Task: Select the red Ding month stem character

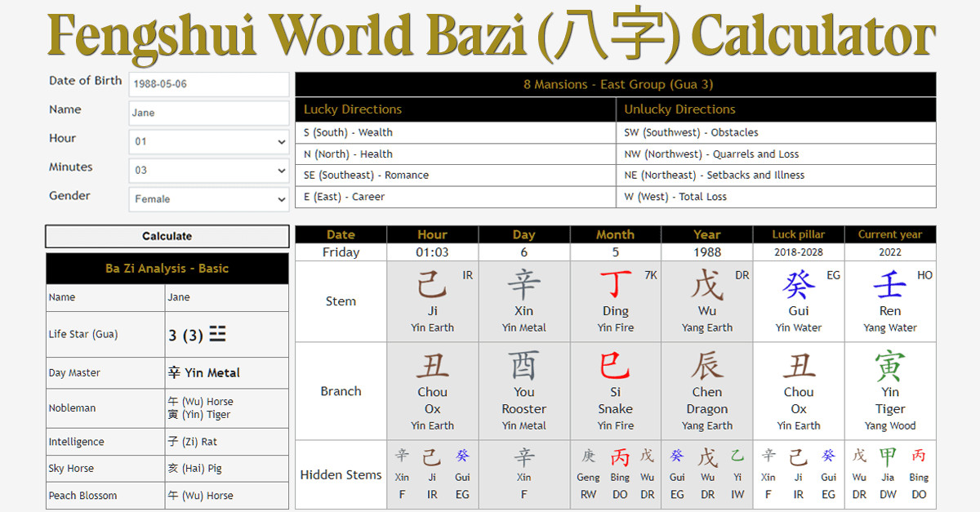Action: (615, 285)
